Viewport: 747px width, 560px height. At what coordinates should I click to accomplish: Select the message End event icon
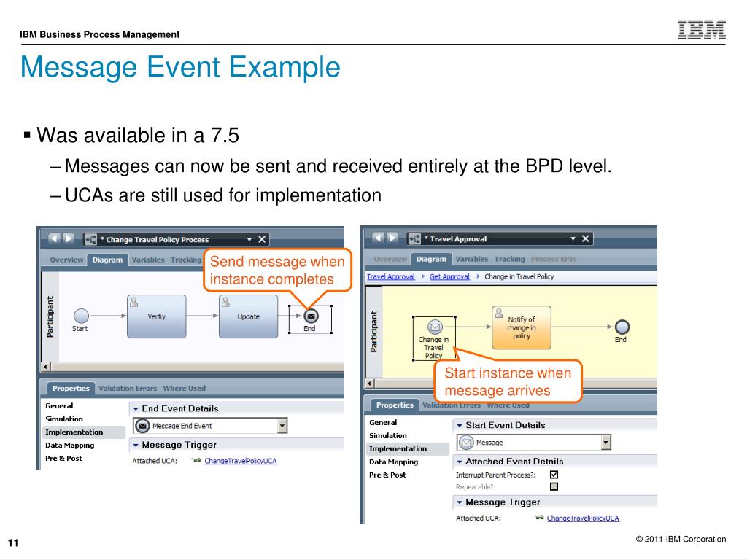pos(311,316)
